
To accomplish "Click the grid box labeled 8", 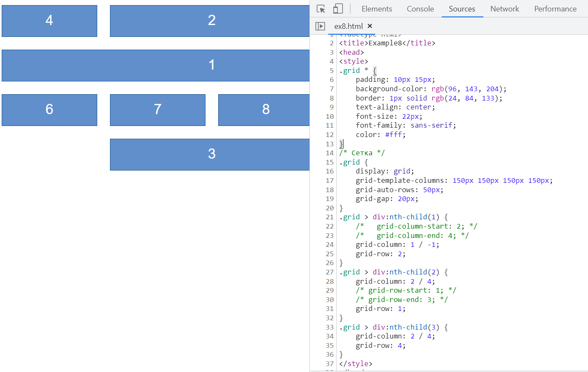I will pyautogui.click(x=264, y=110).
